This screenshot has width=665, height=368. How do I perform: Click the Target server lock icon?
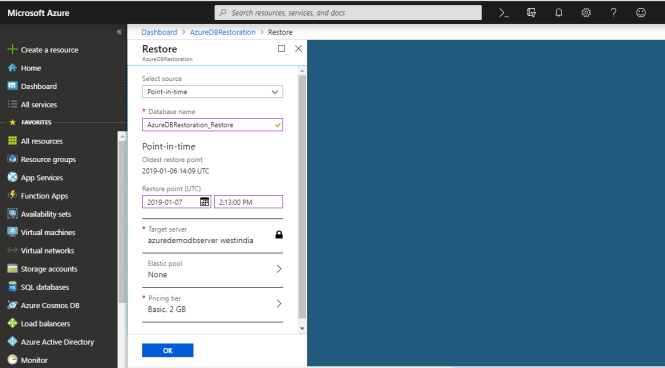pos(279,234)
